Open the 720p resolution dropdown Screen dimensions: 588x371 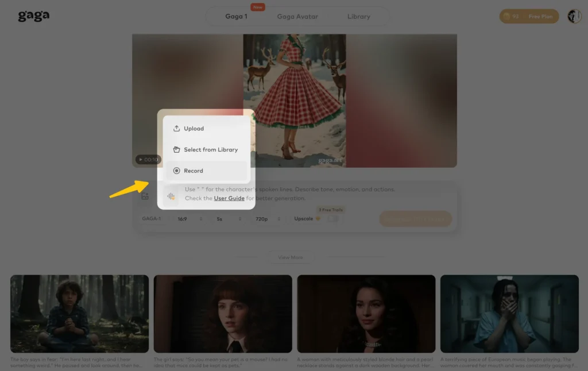pos(265,219)
